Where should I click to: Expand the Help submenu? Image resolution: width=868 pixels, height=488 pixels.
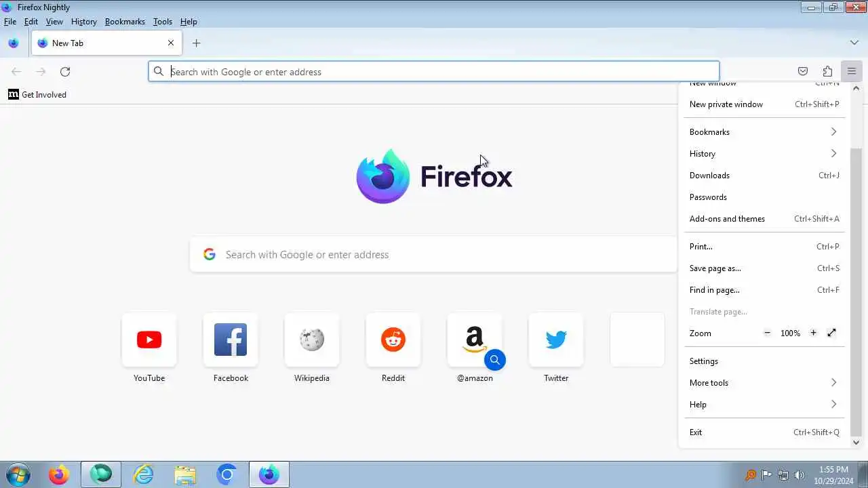tap(764, 405)
